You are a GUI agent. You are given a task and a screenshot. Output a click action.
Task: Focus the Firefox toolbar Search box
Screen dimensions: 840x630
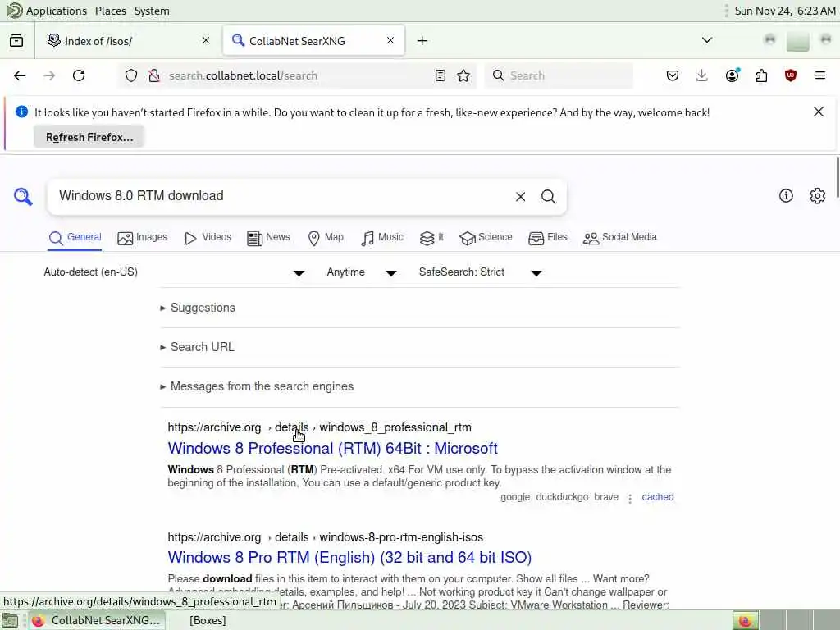559,75
